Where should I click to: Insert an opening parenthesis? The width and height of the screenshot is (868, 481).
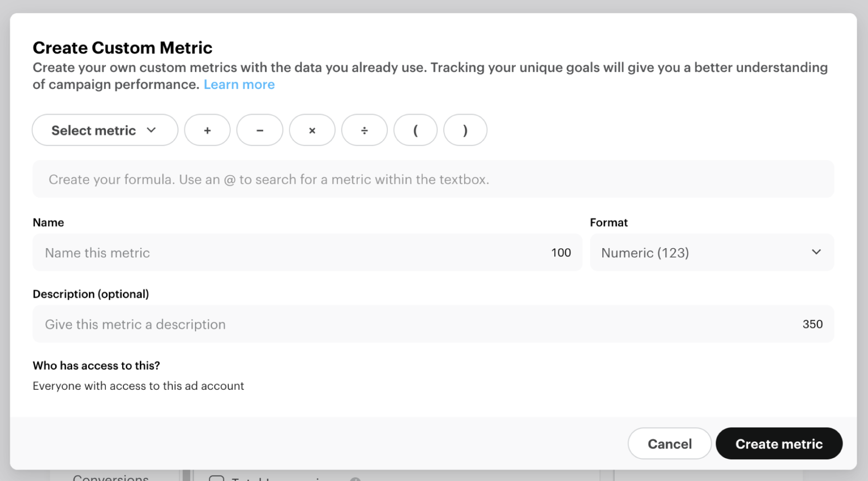pyautogui.click(x=416, y=130)
